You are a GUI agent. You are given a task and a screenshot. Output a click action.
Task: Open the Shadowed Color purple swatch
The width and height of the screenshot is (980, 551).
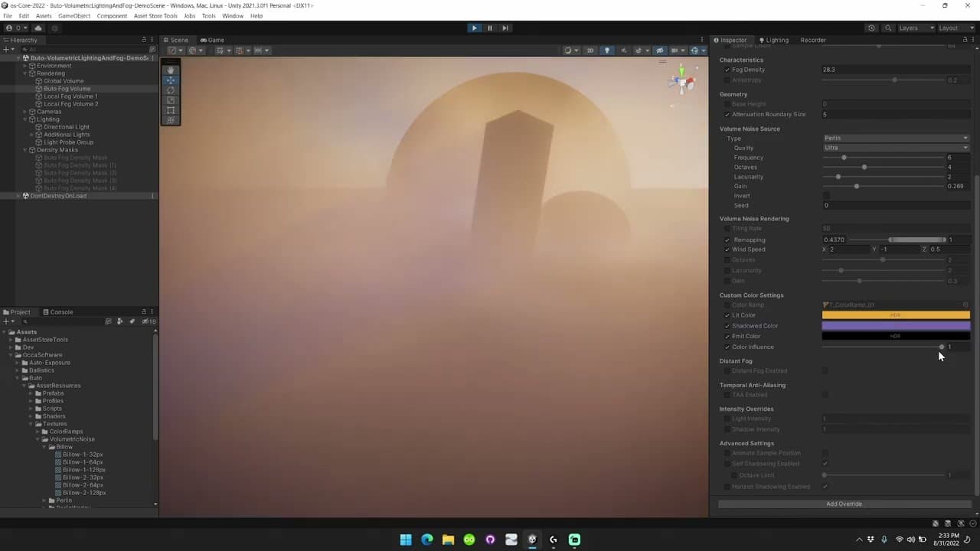(896, 326)
